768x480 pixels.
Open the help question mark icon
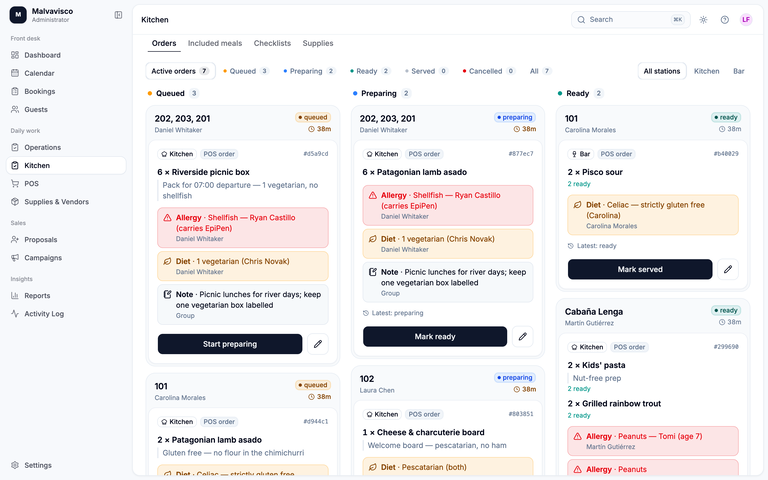point(725,20)
